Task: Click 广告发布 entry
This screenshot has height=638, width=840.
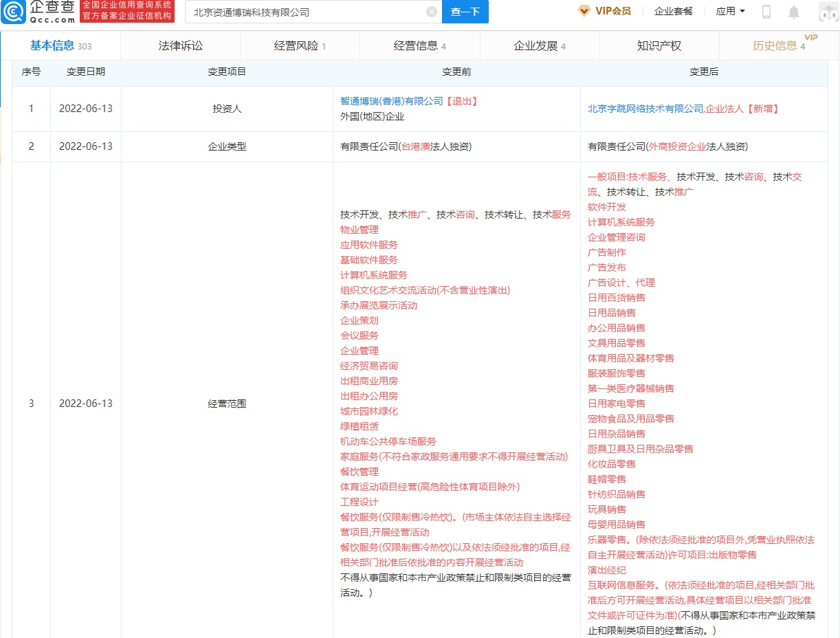Action: 607,267
